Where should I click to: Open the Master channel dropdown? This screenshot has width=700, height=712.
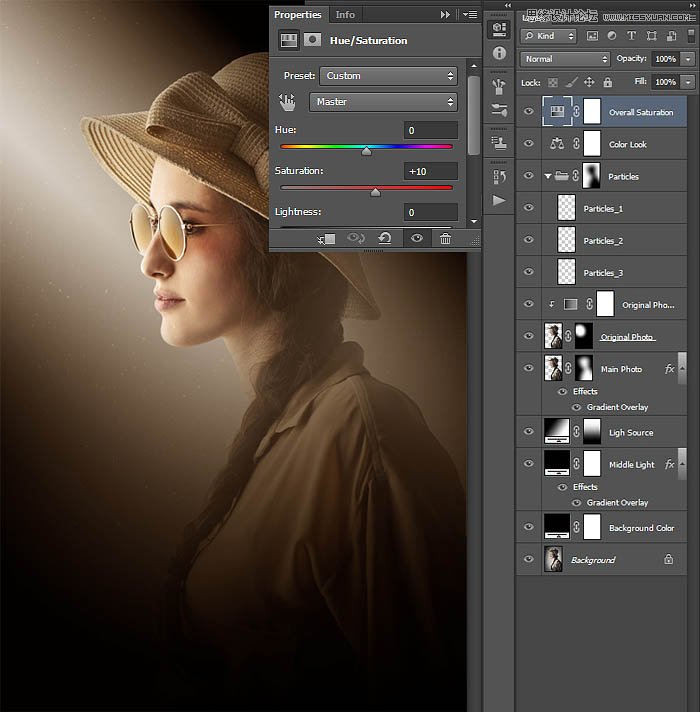(383, 102)
